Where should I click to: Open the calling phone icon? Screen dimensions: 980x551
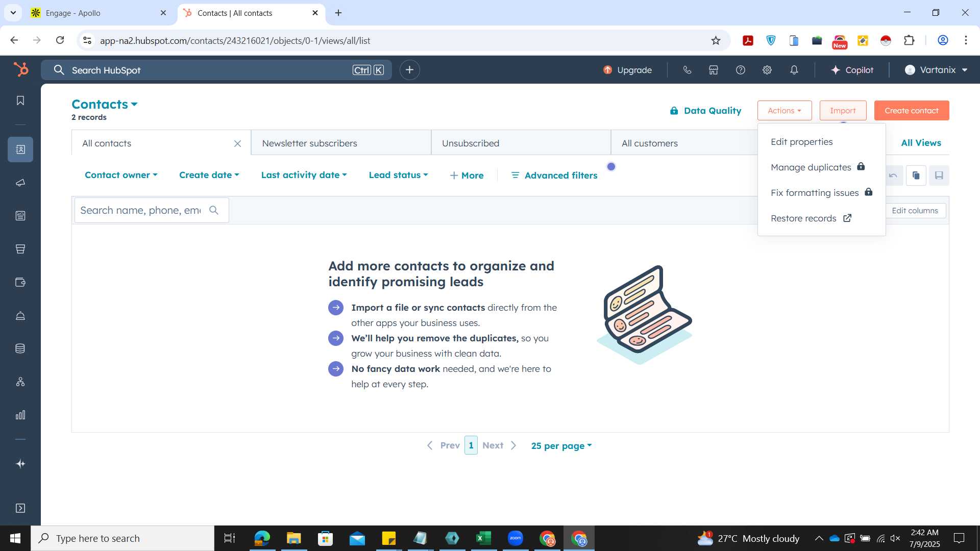[x=687, y=70]
